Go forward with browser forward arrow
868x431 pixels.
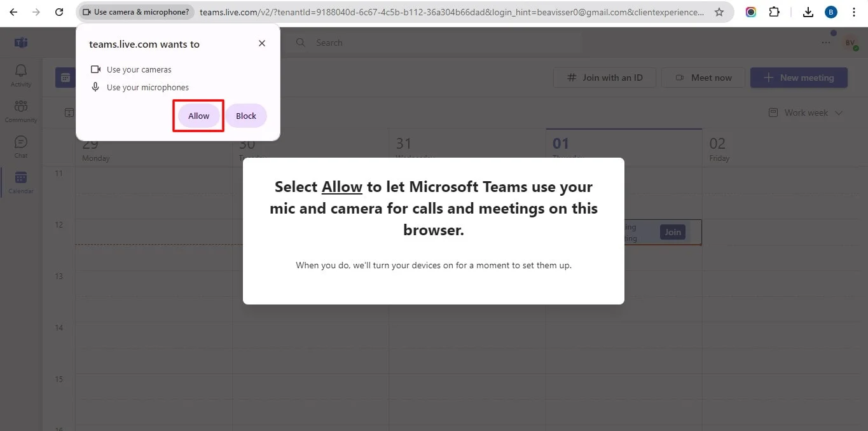point(36,12)
